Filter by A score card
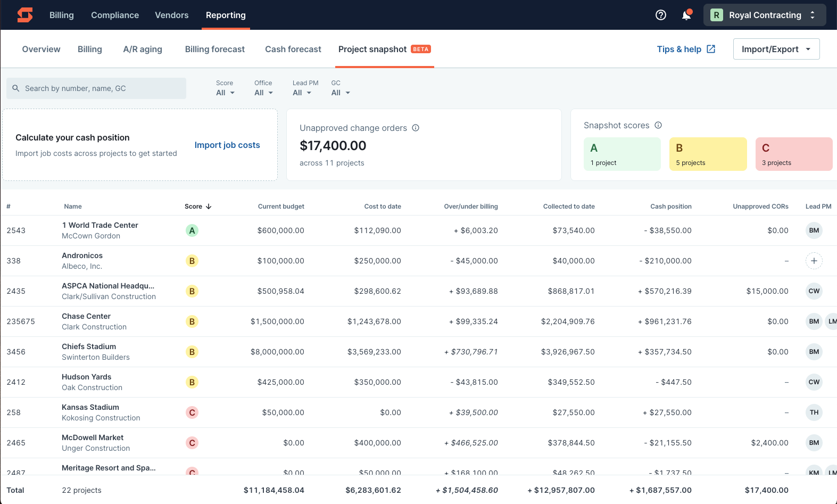 (622, 154)
